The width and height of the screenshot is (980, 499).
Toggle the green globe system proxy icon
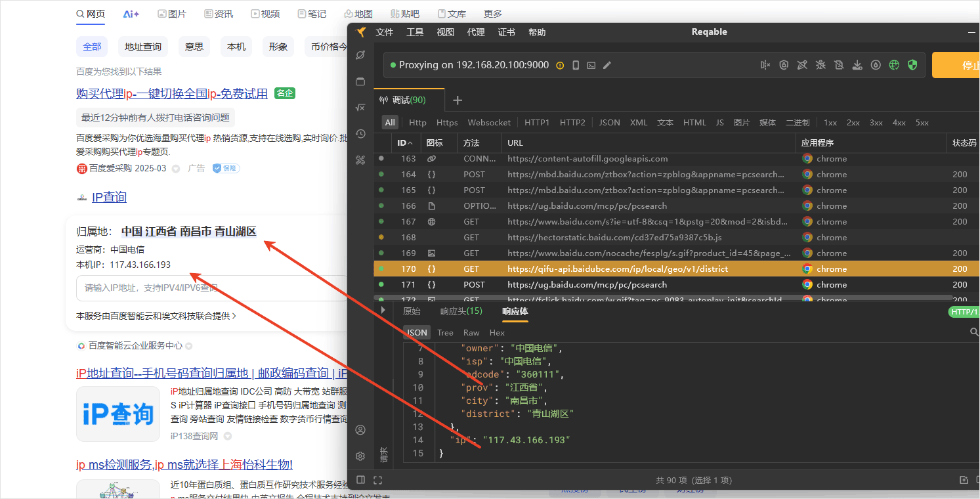click(x=893, y=65)
